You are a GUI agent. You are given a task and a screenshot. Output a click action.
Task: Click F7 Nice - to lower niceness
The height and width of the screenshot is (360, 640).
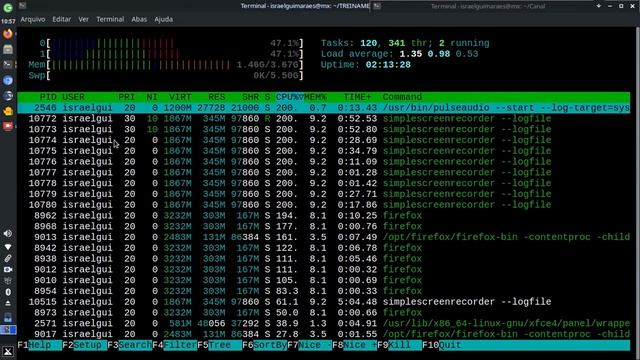pyautogui.click(x=309, y=345)
